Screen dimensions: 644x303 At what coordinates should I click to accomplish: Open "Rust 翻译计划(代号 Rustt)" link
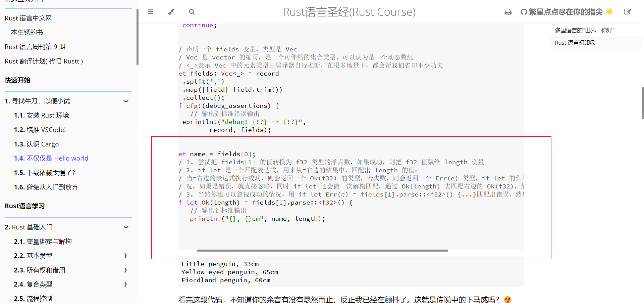tap(44, 61)
